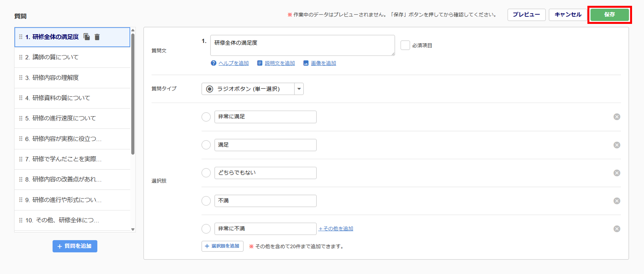
Task: Open question 5 研修の進行速度について
Action: (x=64, y=118)
